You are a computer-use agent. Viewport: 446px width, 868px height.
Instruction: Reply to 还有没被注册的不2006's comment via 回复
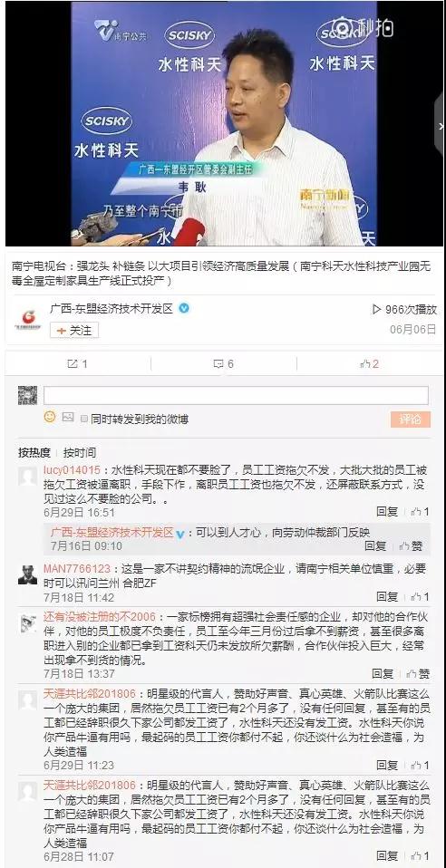[383, 674]
